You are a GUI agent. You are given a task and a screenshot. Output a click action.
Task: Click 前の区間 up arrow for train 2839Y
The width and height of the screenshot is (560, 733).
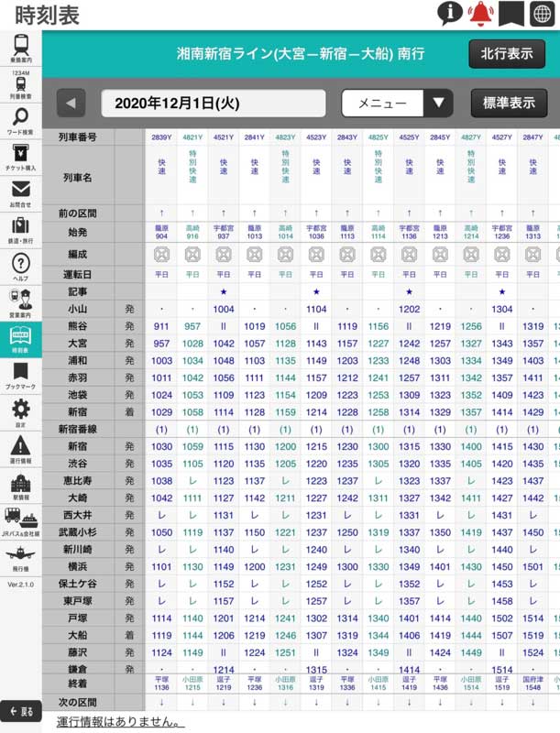point(161,213)
